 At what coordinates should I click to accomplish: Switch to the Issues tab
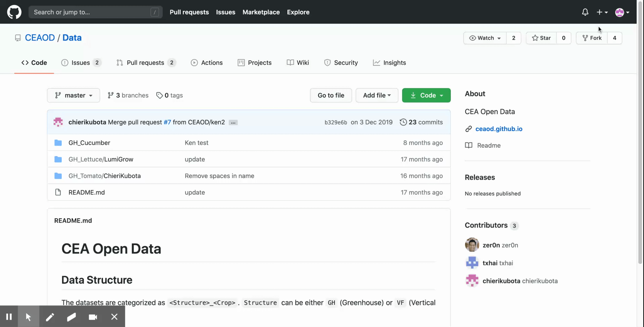pos(81,62)
